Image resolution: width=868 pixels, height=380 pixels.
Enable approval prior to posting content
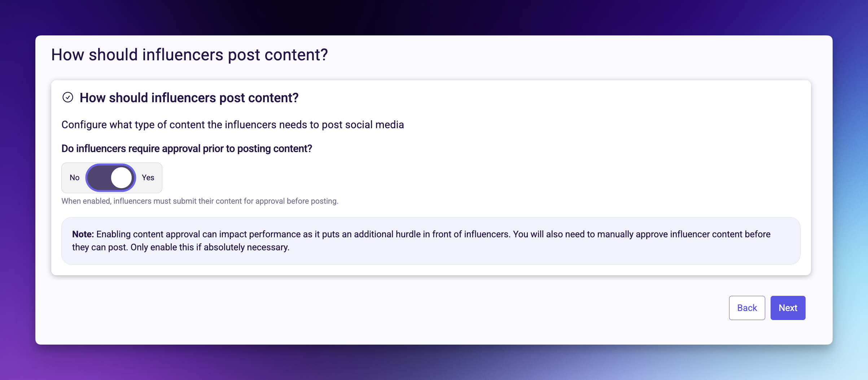(x=111, y=177)
